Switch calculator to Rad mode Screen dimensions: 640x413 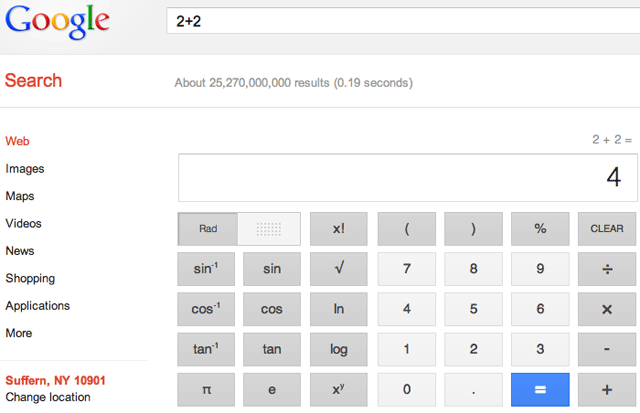point(208,229)
